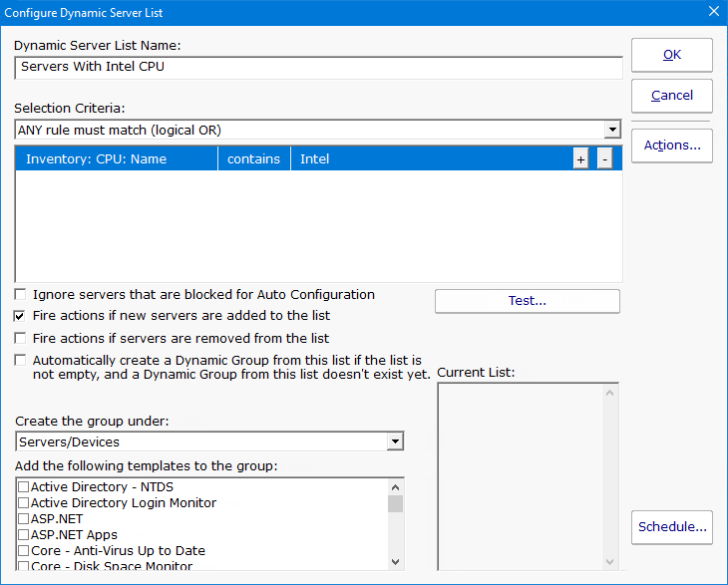Select the ASP.NET Apps template checkbox
Screen dimensions: 728x585
coord(23,535)
